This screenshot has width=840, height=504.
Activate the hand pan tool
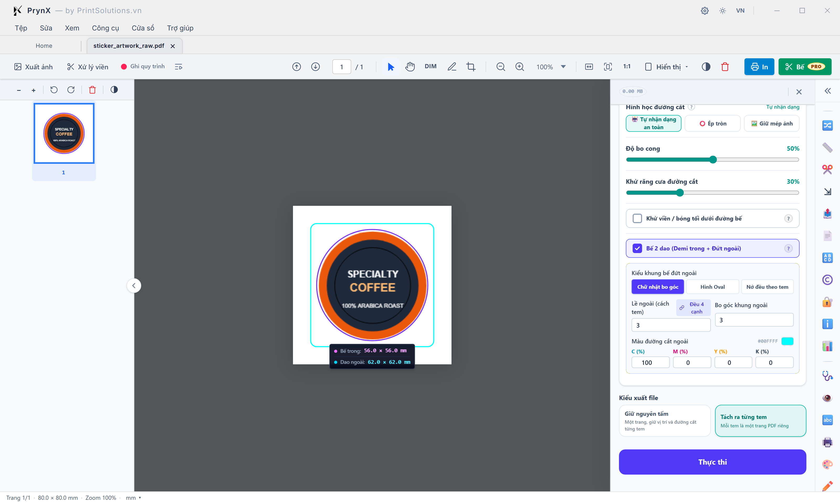click(x=410, y=67)
